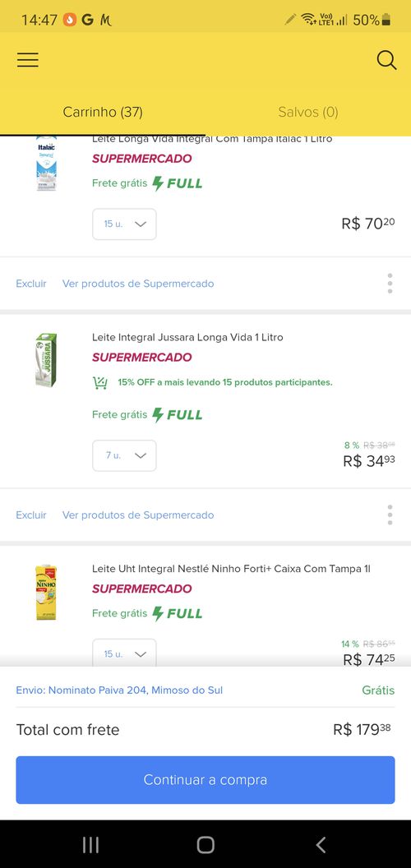Tap the search magnifier icon
Screen dimensions: 411x868
[386, 60]
